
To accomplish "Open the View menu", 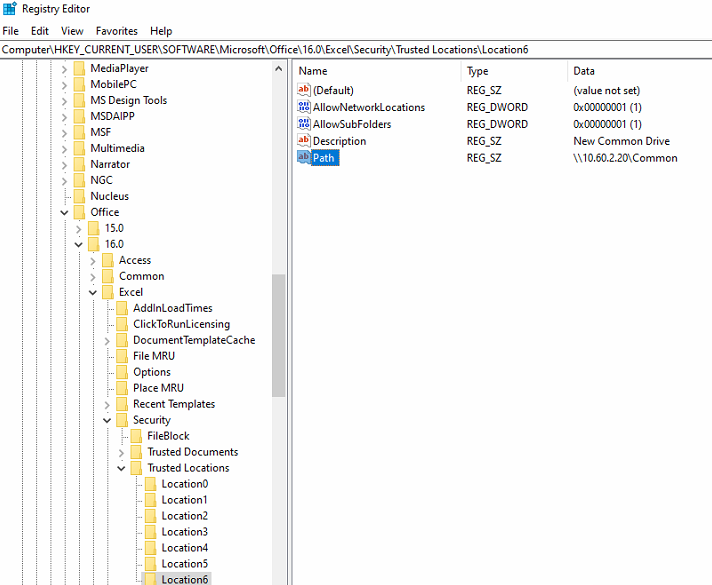I will click(x=72, y=31).
